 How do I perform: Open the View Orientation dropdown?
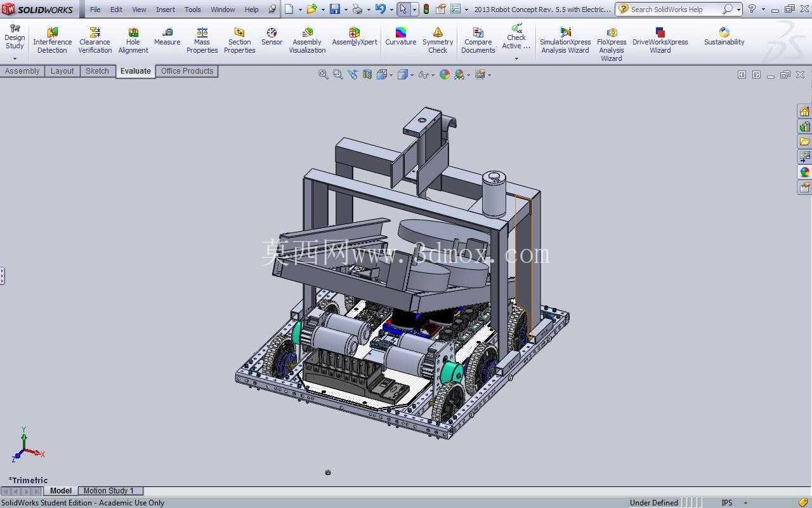pyautogui.click(x=393, y=75)
